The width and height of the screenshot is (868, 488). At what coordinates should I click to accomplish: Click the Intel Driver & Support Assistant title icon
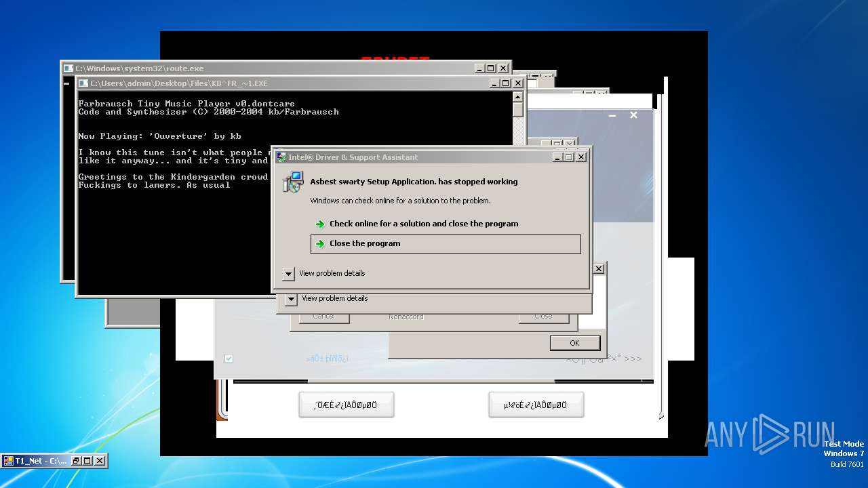[x=280, y=157]
